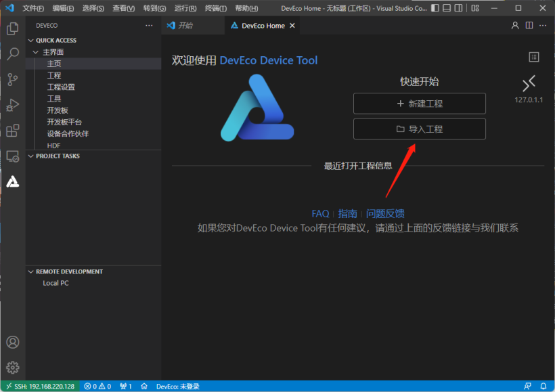Open the Manage gear icon
555x392 pixels.
12,368
